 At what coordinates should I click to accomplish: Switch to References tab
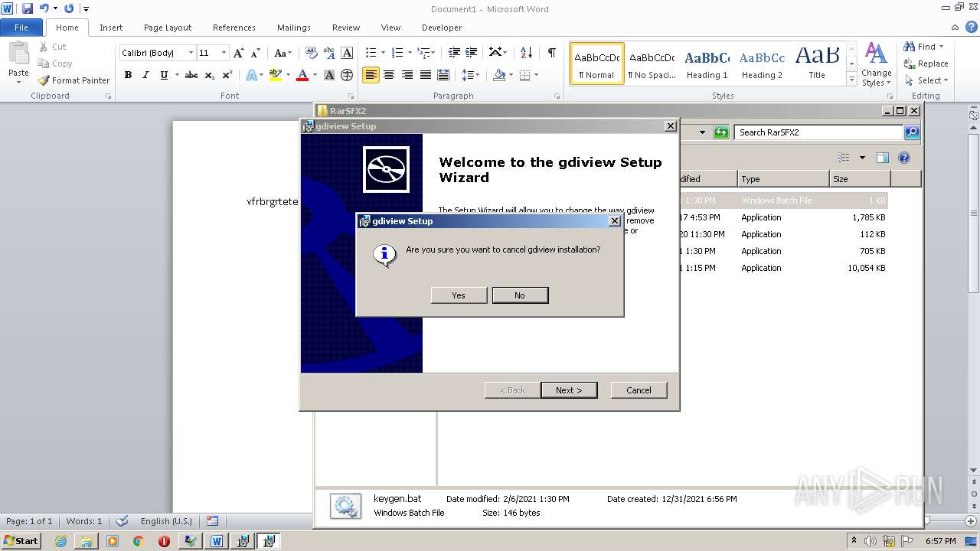tap(234, 28)
